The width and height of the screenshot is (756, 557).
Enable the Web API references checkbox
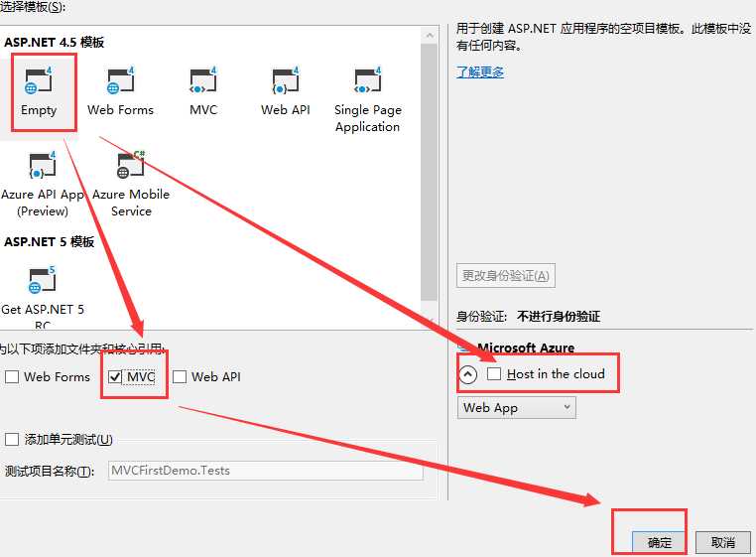tap(180, 376)
